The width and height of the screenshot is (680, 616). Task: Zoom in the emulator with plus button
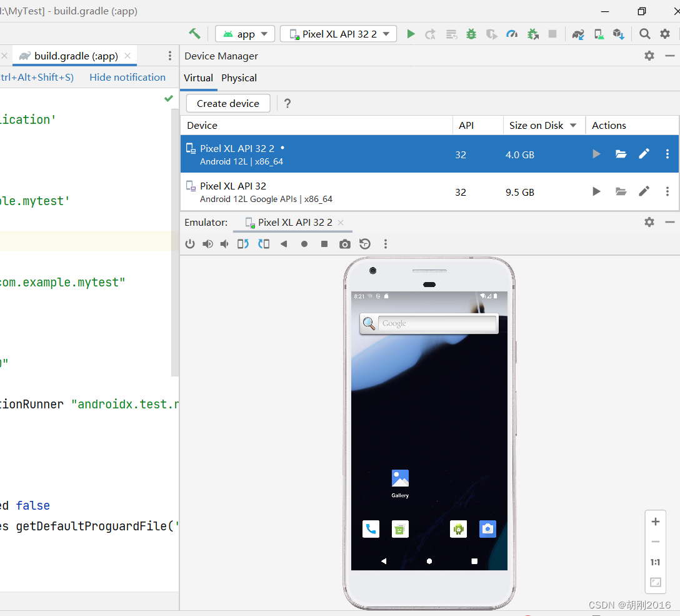tap(655, 522)
